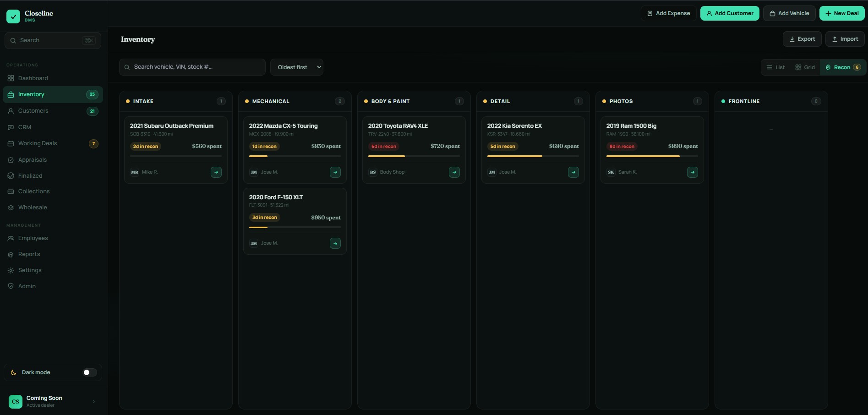This screenshot has width=868, height=415.
Task: Click the Closeline checkmark logo icon
Action: 13,16
